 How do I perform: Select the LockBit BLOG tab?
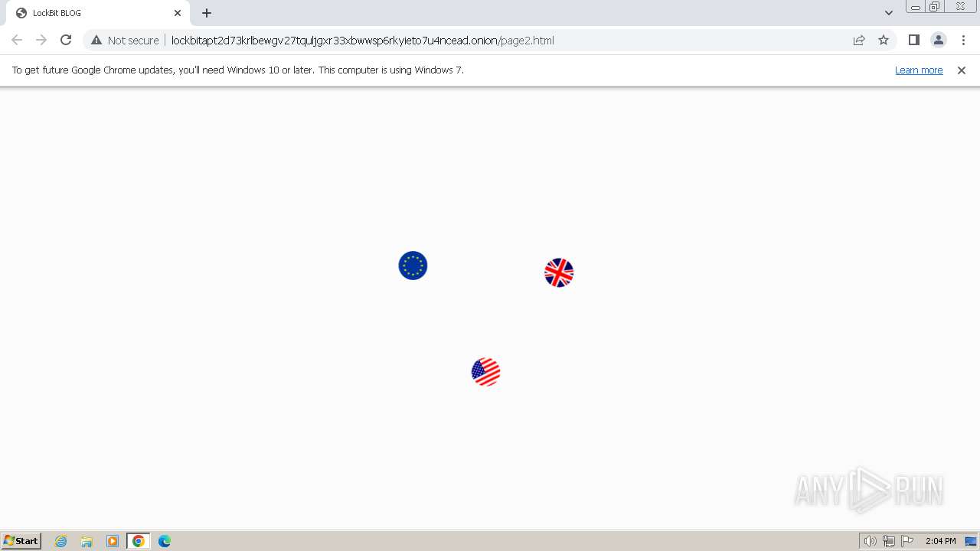99,13
